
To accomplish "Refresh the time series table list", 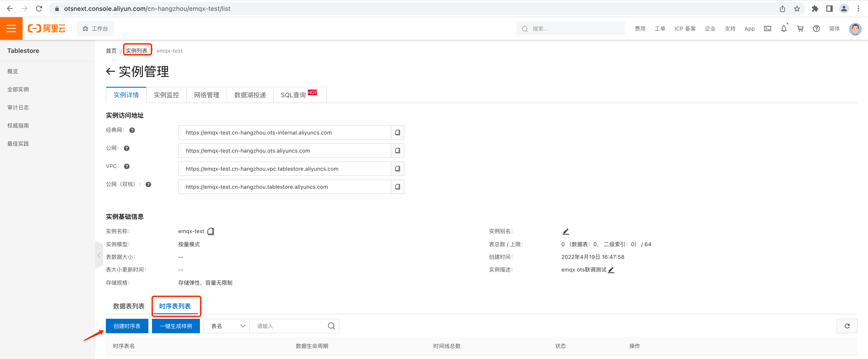I will 847,326.
